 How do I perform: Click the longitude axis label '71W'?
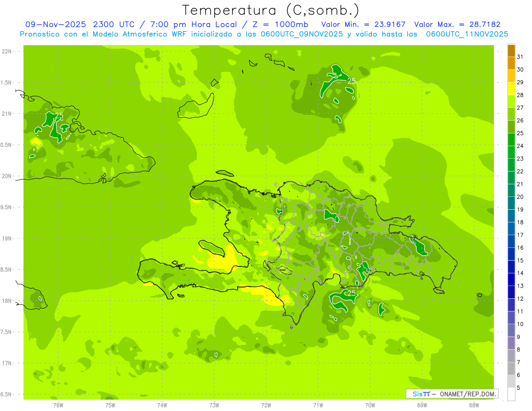[318, 405]
